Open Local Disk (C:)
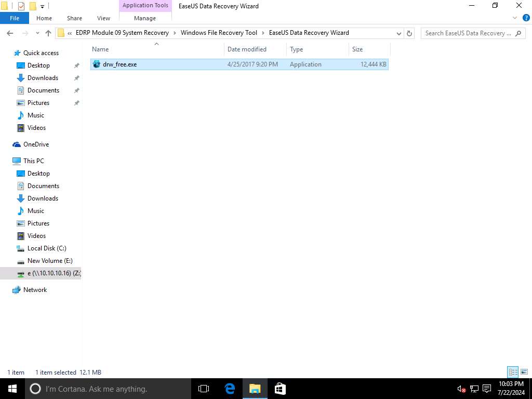The width and height of the screenshot is (532, 399). click(47, 248)
